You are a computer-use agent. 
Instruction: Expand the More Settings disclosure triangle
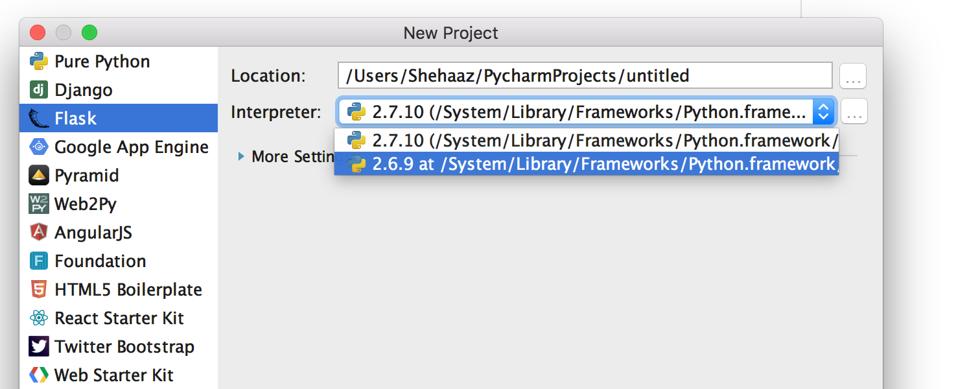(241, 156)
